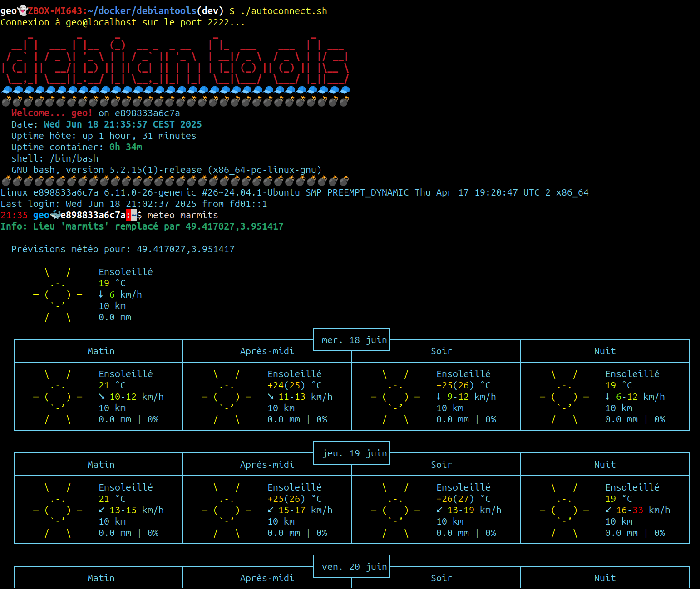Image resolution: width=700 pixels, height=589 pixels.
Task: Click the sunny weather ASCII icon for current conditions
Action: (x=58, y=294)
